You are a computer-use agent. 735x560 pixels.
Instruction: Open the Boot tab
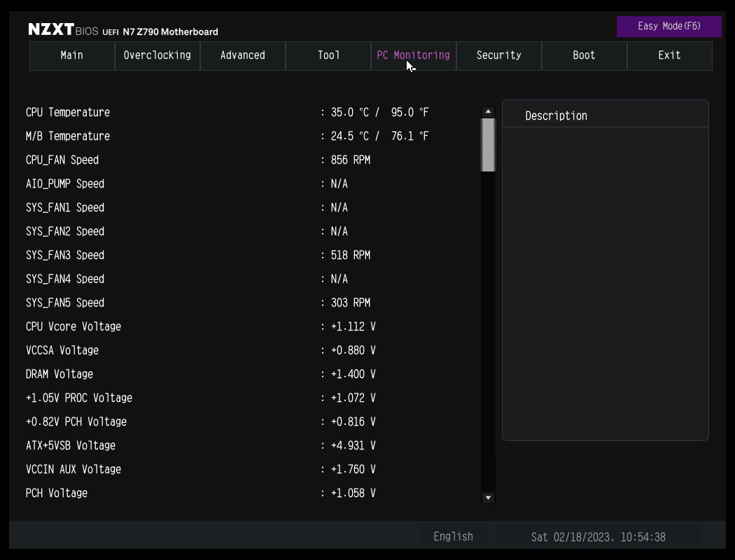click(584, 55)
